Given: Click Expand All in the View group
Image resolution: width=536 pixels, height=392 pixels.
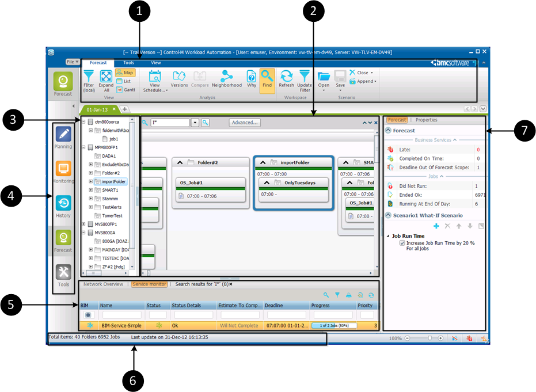Looking at the screenshot, I should tap(106, 76).
